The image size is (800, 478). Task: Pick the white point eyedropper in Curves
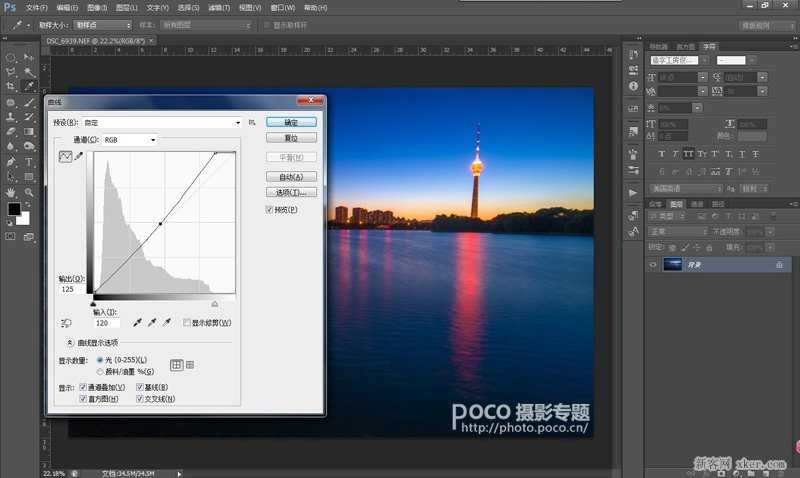(167, 322)
